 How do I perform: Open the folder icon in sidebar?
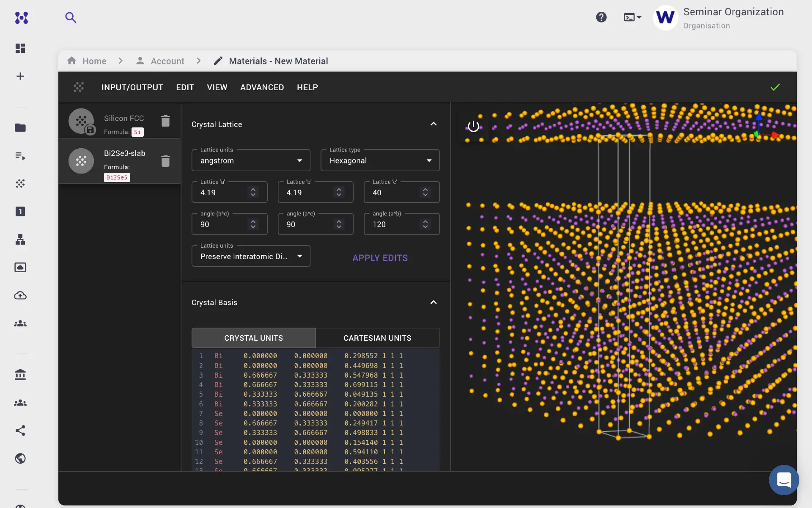point(20,127)
